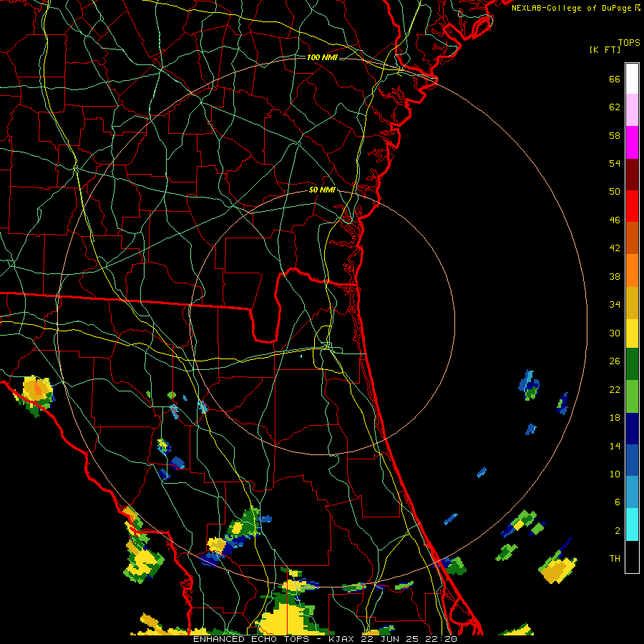
Task: Click the light green legend swatch
Action: [632, 396]
